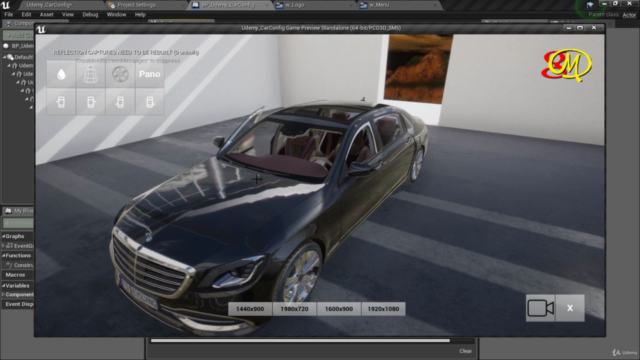Toggle the third car door icon
640x360 pixels.
tap(120, 102)
